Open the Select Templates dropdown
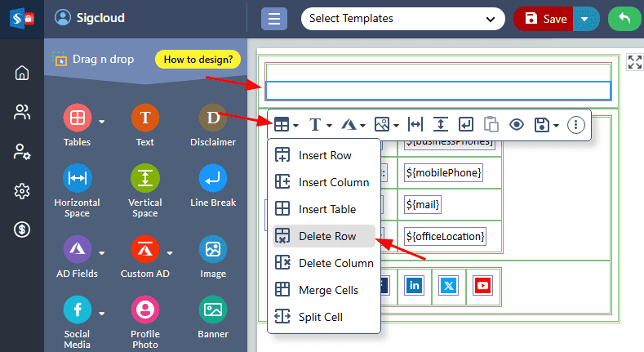 (x=402, y=19)
